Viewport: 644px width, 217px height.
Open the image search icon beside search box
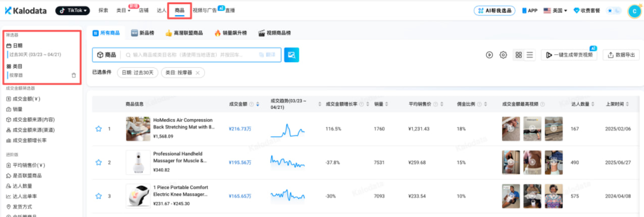click(291, 55)
